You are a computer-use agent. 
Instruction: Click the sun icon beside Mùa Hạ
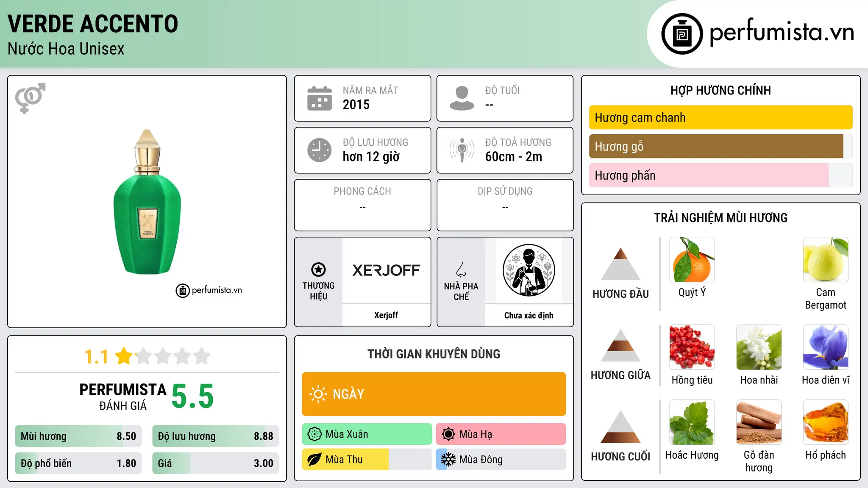448,434
